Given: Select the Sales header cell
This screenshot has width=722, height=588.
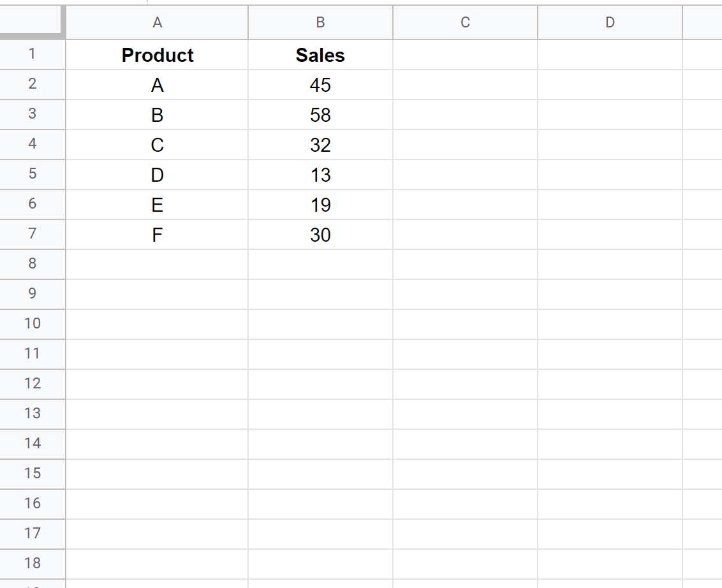Looking at the screenshot, I should (x=320, y=55).
